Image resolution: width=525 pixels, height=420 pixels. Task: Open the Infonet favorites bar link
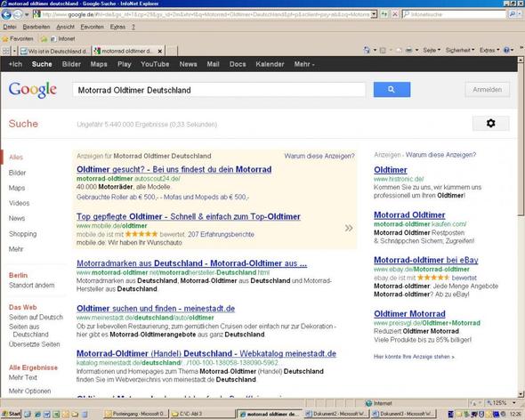click(x=62, y=39)
